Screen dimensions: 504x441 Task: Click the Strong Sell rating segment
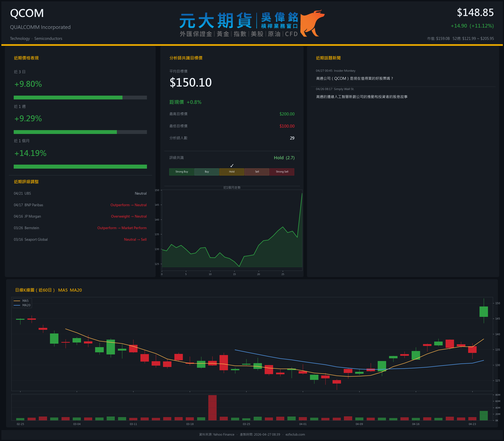[x=282, y=172]
